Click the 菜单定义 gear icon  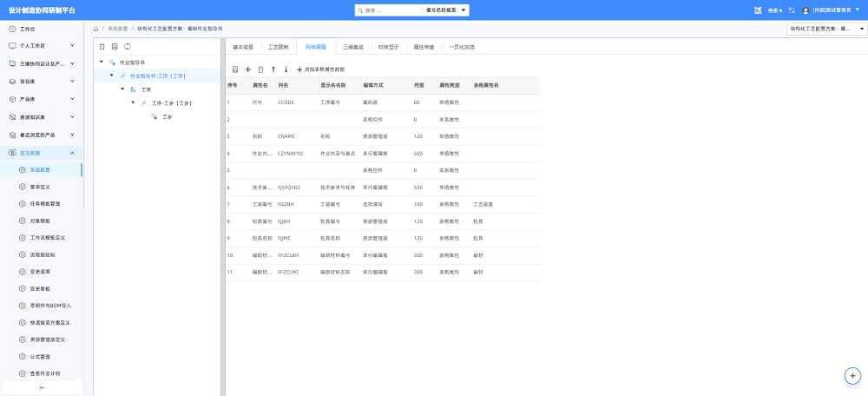point(23,187)
